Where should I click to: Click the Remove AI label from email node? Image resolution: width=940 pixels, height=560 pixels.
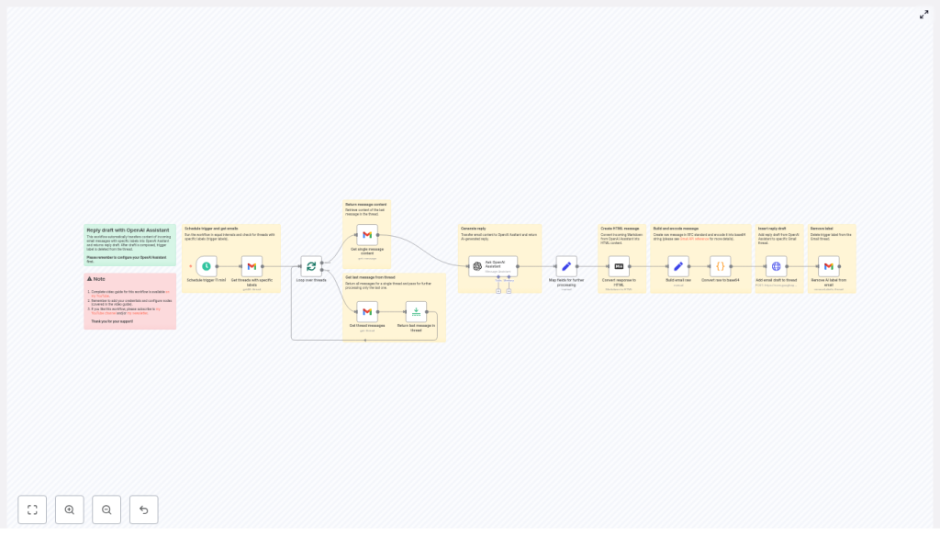(x=829, y=266)
